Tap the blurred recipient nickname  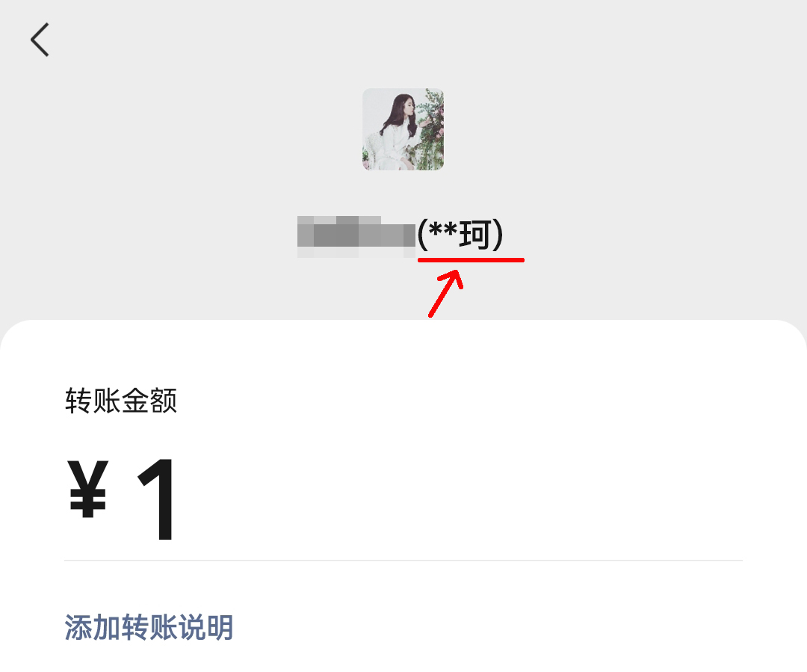(x=356, y=237)
